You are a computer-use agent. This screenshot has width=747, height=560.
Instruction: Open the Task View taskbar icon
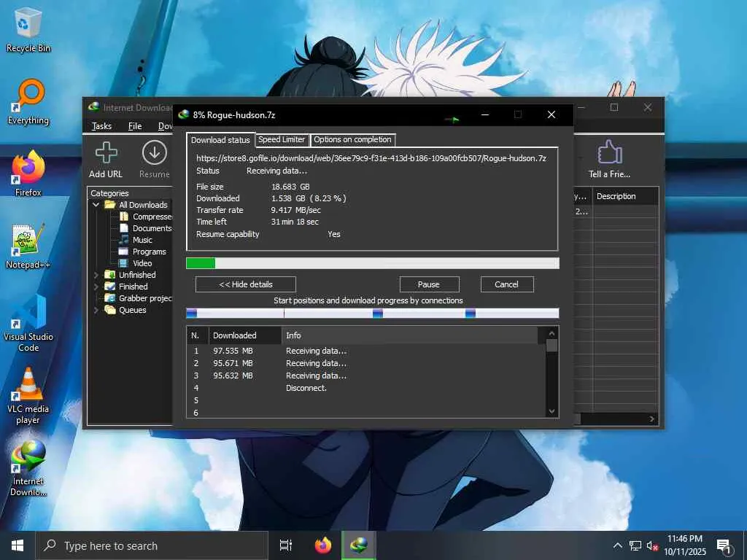click(x=286, y=545)
